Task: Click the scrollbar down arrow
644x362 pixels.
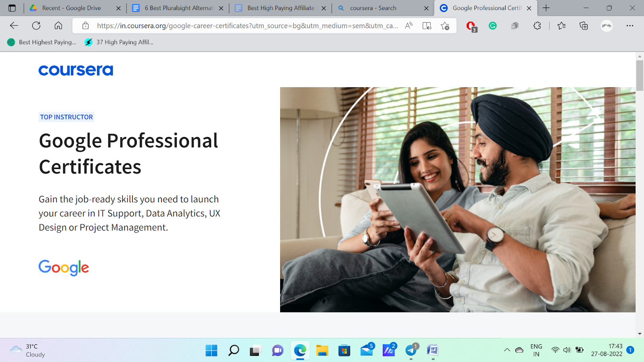Action: (x=640, y=334)
